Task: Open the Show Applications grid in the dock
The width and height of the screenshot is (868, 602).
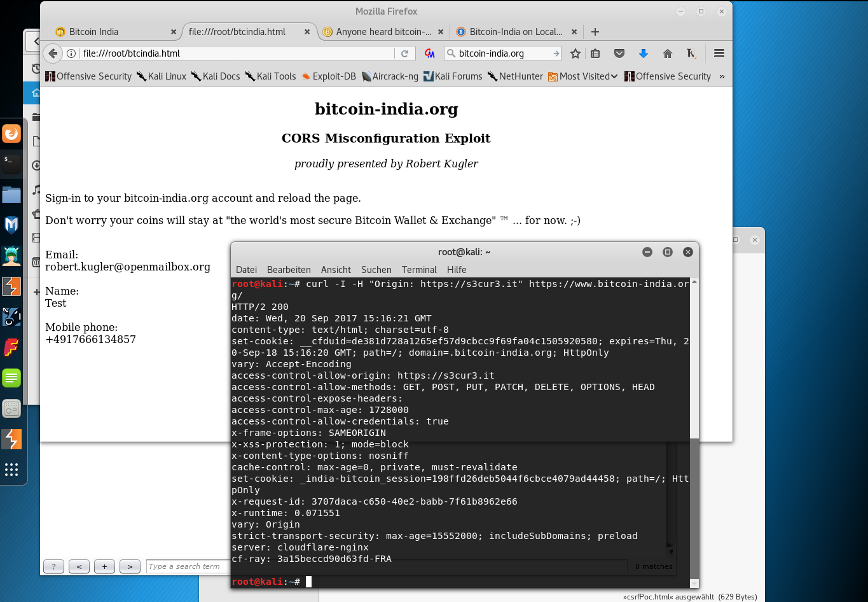Action: [13, 470]
